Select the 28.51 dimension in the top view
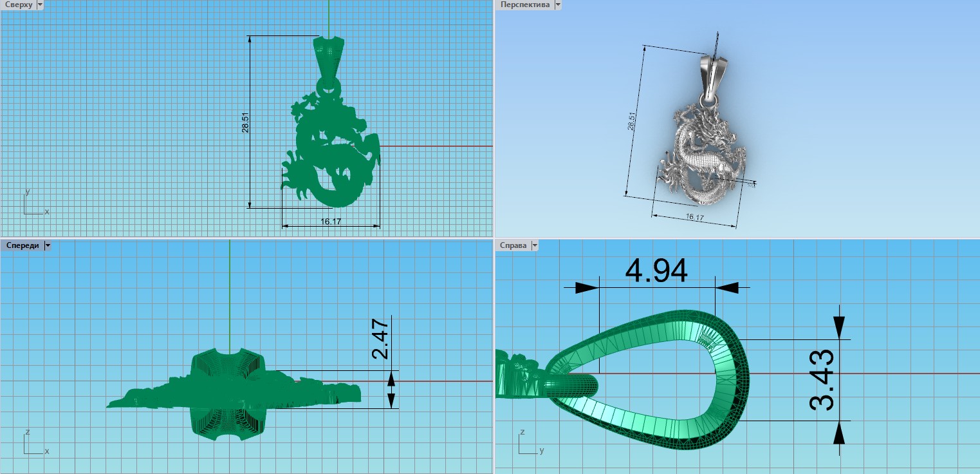The width and height of the screenshot is (980, 474). click(x=245, y=122)
